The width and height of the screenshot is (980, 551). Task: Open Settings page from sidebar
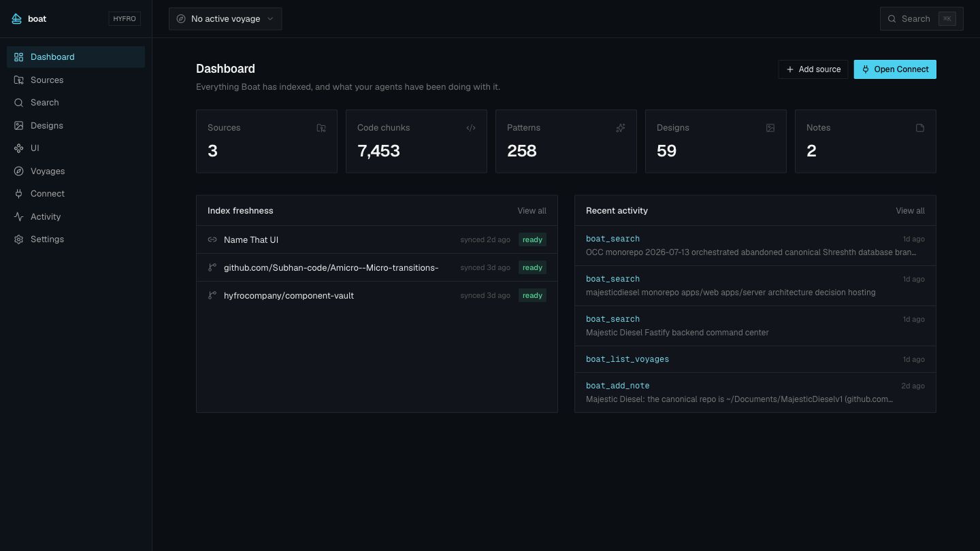pyautogui.click(x=76, y=239)
